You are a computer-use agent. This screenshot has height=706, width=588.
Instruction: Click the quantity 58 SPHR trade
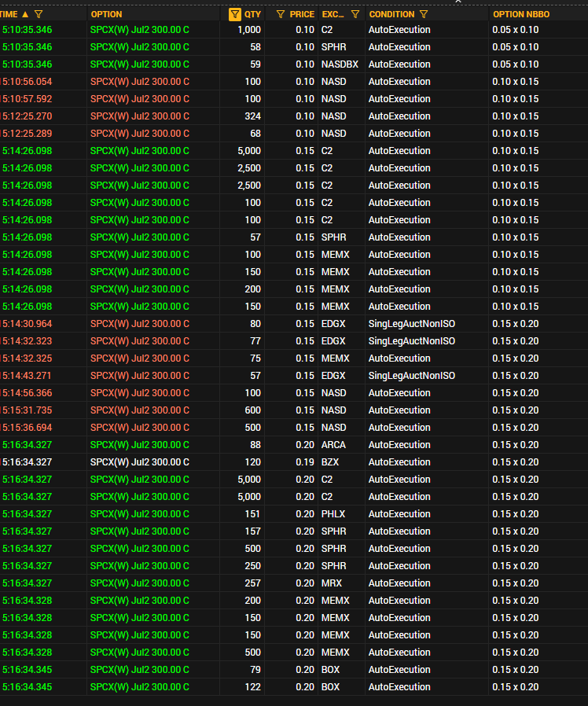coord(255,47)
